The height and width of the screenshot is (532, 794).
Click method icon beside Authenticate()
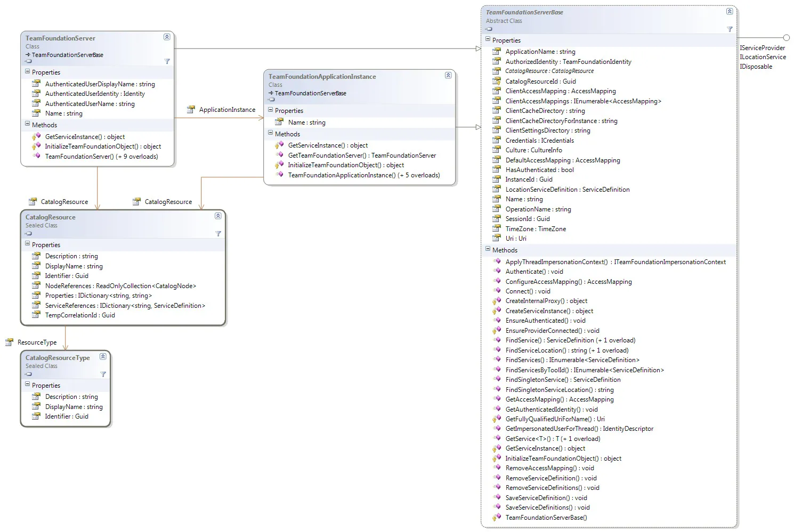(x=497, y=271)
